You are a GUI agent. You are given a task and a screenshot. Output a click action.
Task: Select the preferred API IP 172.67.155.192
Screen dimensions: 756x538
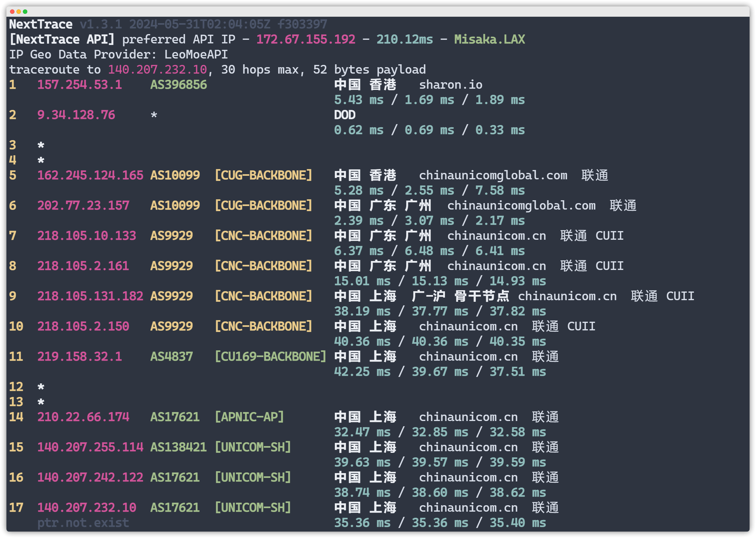click(x=306, y=40)
